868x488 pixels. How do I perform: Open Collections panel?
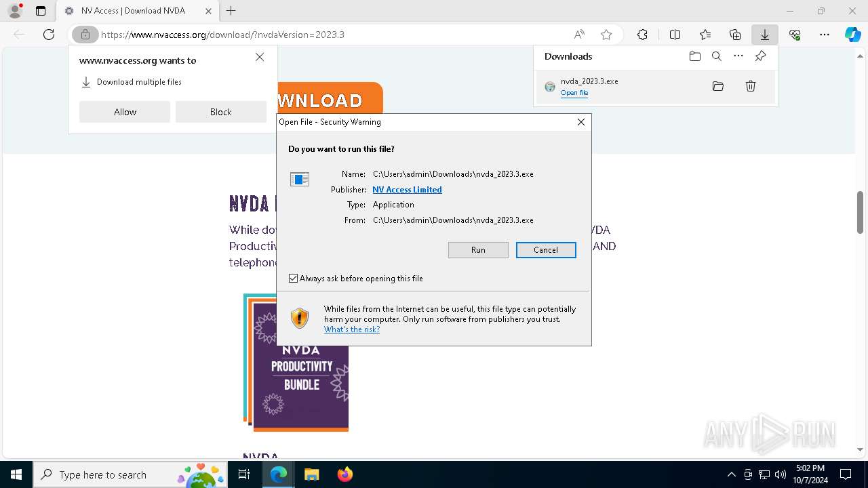point(735,35)
